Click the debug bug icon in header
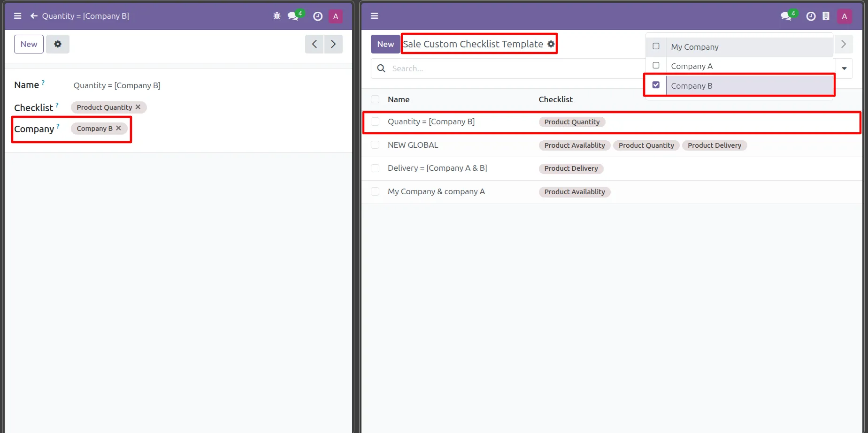The width and height of the screenshot is (868, 433). (x=277, y=16)
